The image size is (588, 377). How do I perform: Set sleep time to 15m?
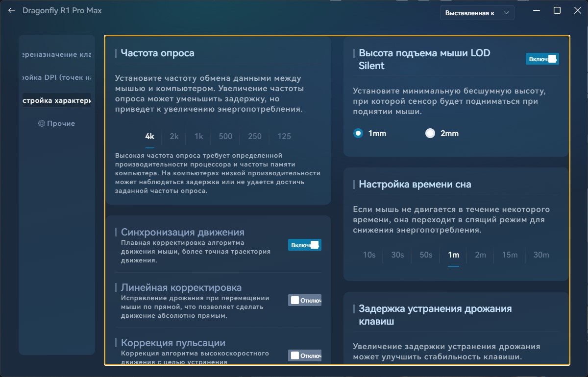coord(510,255)
